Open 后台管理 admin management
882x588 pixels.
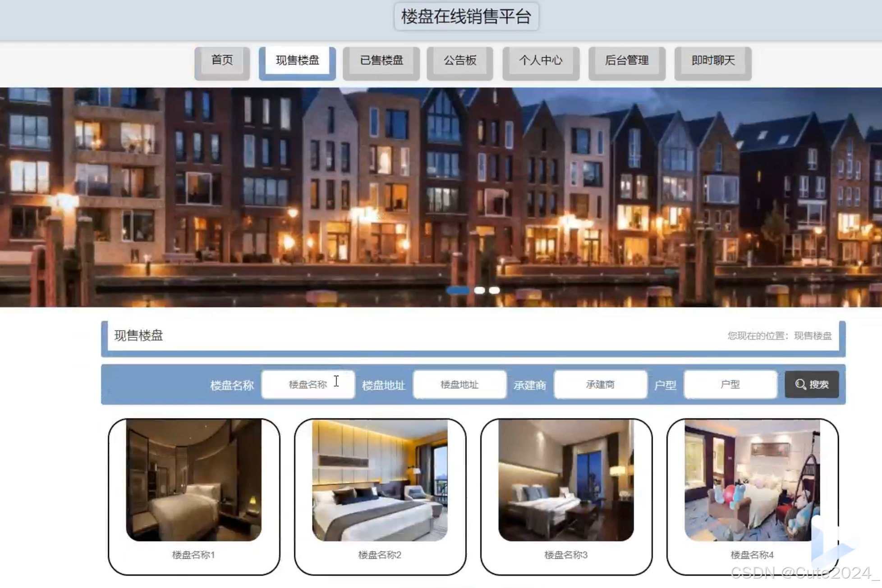[627, 60]
